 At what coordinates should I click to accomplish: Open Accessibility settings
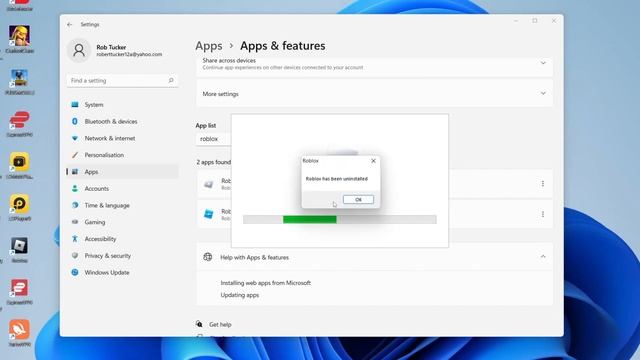(122, 239)
